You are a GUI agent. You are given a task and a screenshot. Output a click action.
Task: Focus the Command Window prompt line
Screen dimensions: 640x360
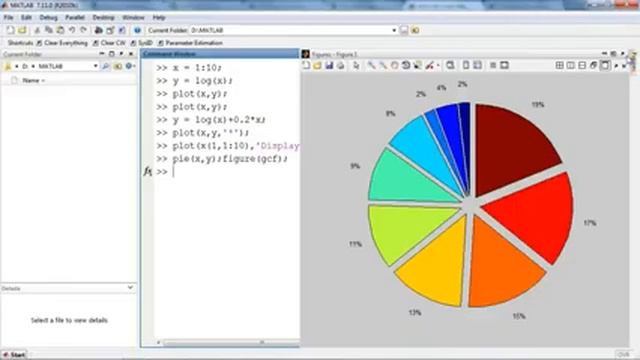click(x=227, y=172)
